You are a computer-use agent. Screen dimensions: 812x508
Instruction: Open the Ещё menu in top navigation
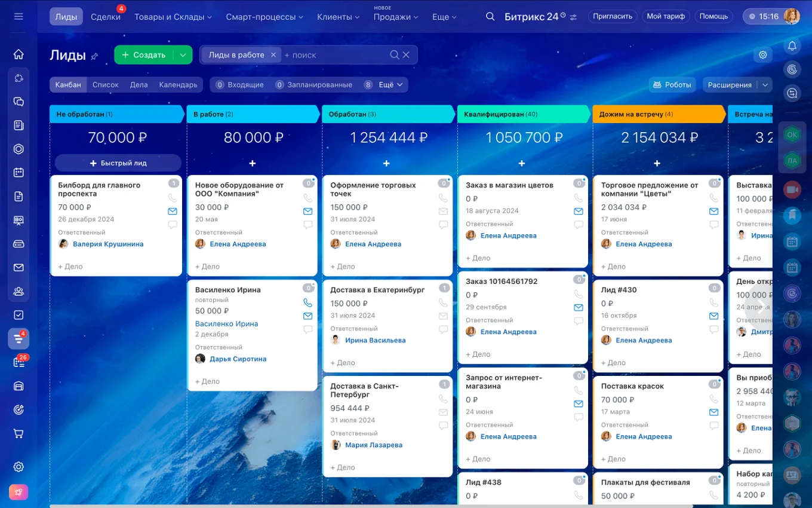[444, 17]
